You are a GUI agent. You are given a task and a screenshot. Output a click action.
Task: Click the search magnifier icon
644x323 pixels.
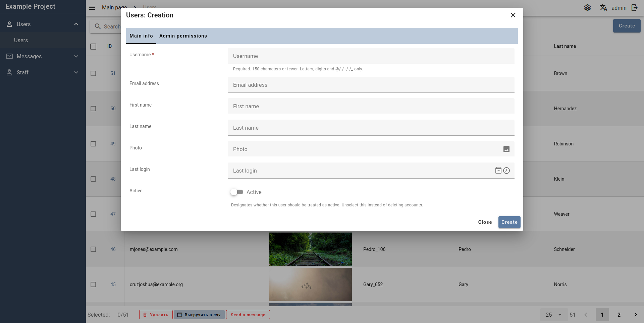click(x=98, y=26)
